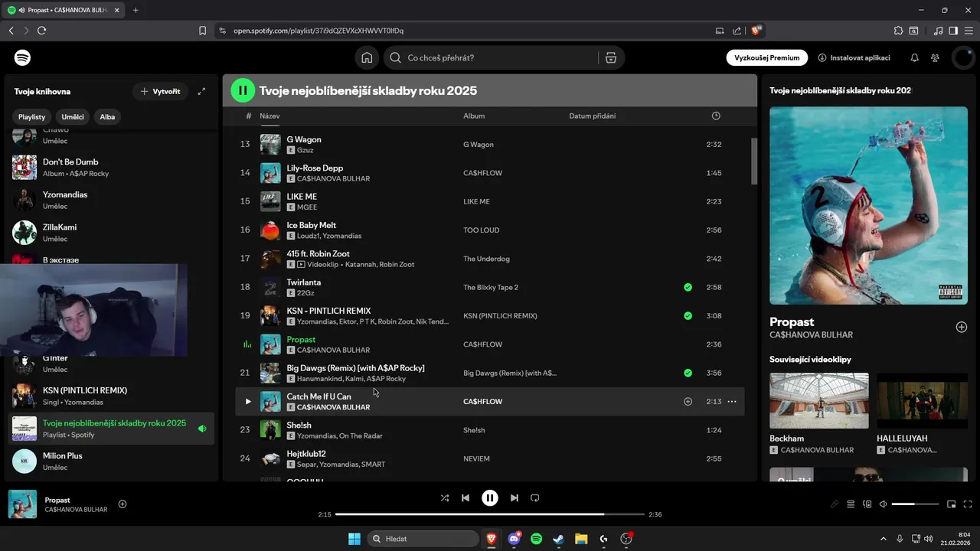The width and height of the screenshot is (980, 551).
Task: Select Alba filter chip
Action: coord(107,117)
